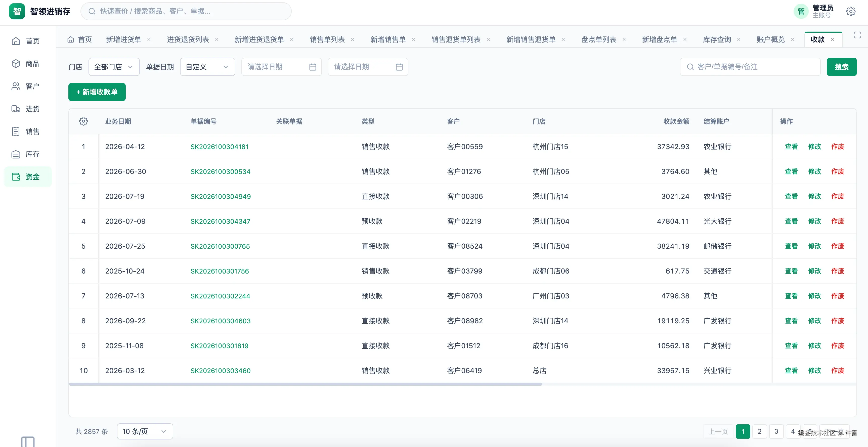Focus the global 快速查价 search box
Viewport: 868px width, 447px height.
click(186, 12)
